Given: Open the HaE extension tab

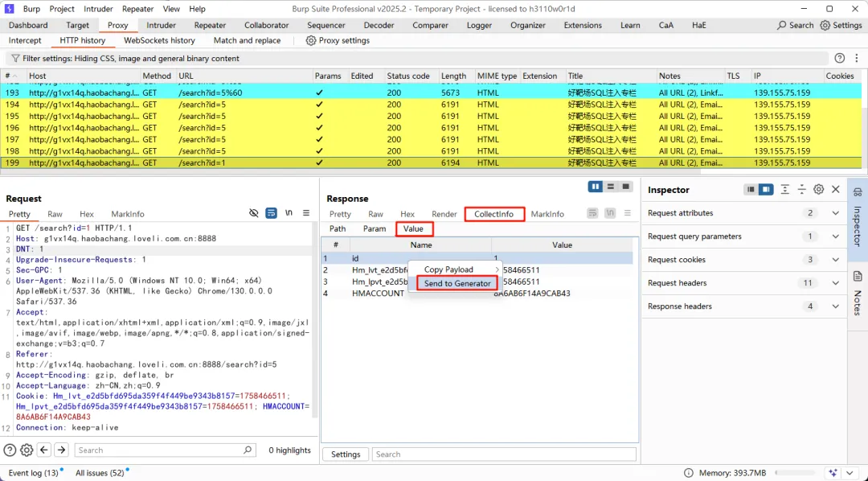Looking at the screenshot, I should (698, 26).
